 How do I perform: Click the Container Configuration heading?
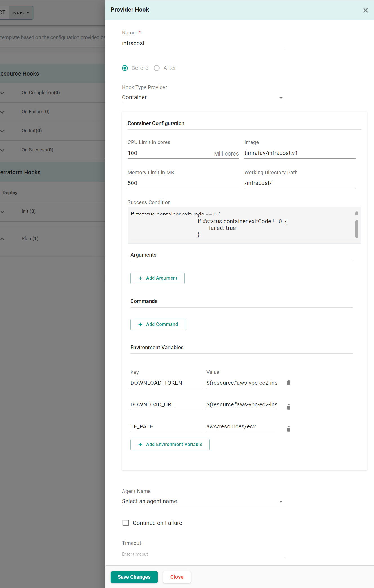pyautogui.click(x=156, y=123)
